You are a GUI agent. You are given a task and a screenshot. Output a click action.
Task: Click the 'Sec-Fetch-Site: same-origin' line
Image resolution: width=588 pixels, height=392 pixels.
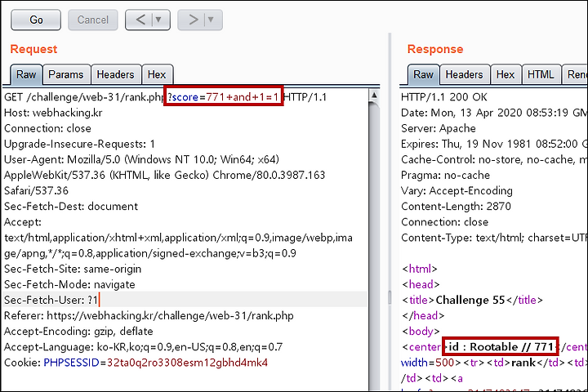tap(73, 269)
